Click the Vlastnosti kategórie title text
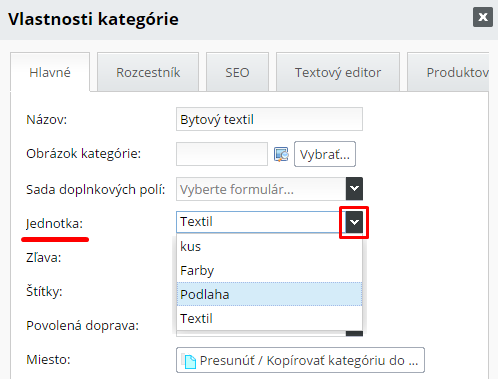The width and height of the screenshot is (498, 379). click(93, 19)
